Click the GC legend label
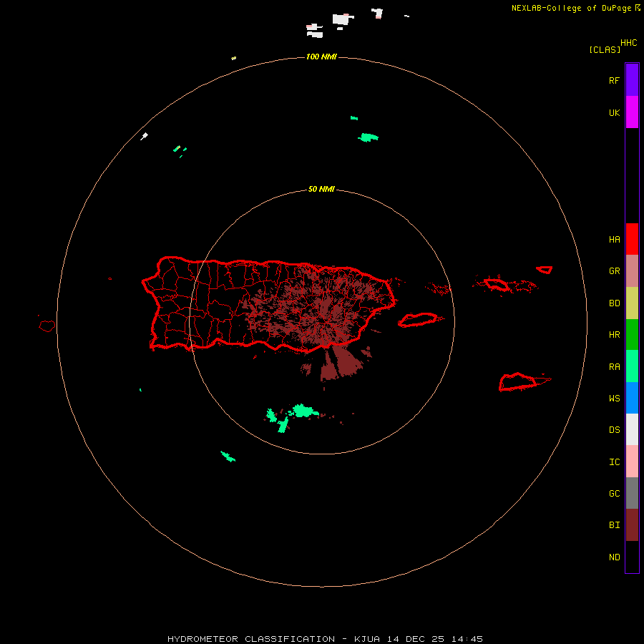This screenshot has width=644, height=644. point(614,493)
